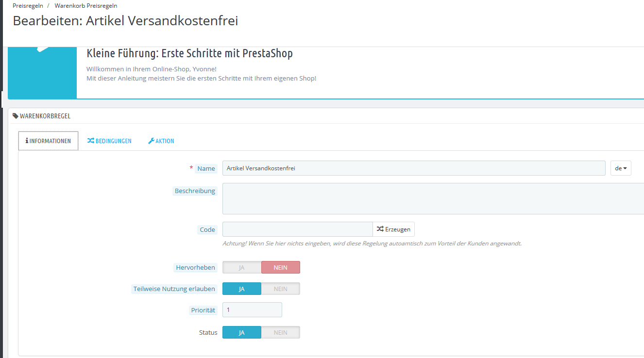Select the Priorität number field
The width and height of the screenshot is (644, 358).
[252, 309]
